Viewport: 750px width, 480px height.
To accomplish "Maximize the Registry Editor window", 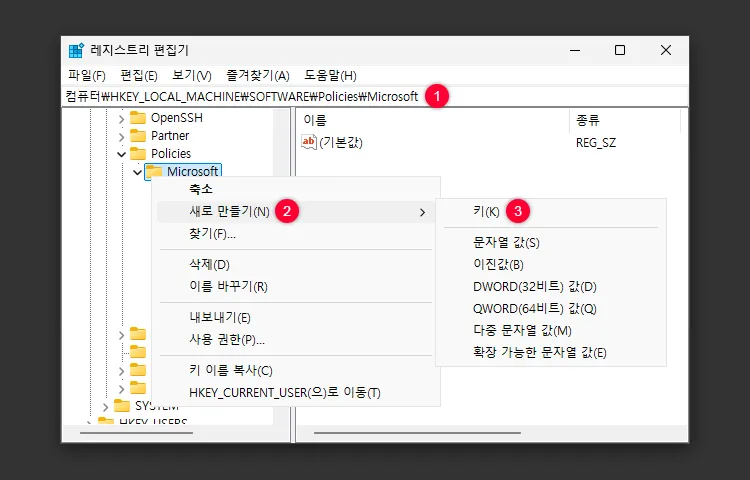I will pyautogui.click(x=620, y=50).
